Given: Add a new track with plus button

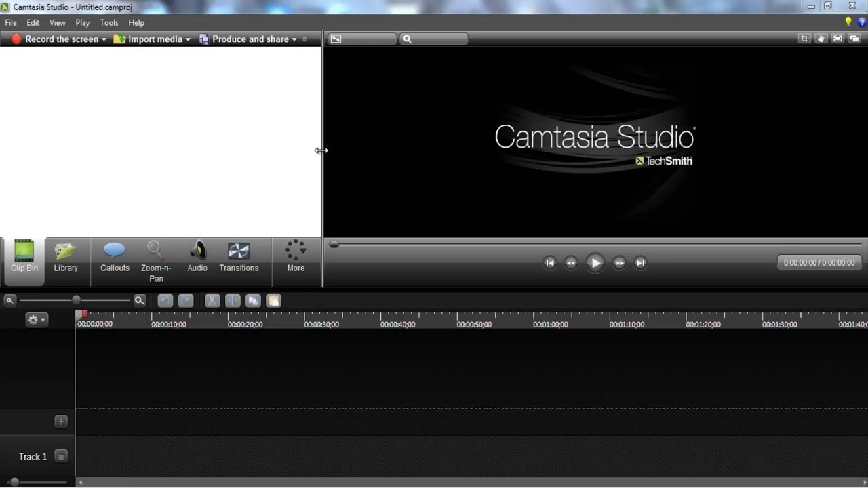Looking at the screenshot, I should tap(60, 422).
